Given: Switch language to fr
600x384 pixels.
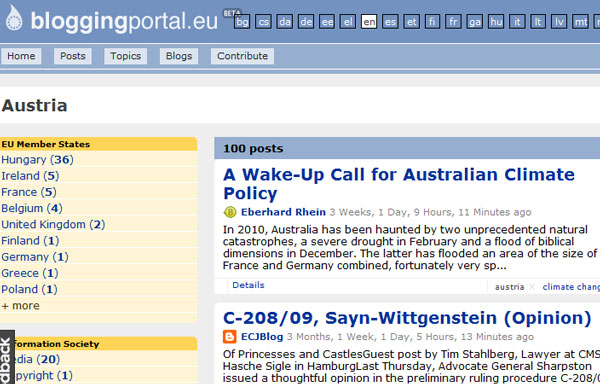Looking at the screenshot, I should coord(453,22).
